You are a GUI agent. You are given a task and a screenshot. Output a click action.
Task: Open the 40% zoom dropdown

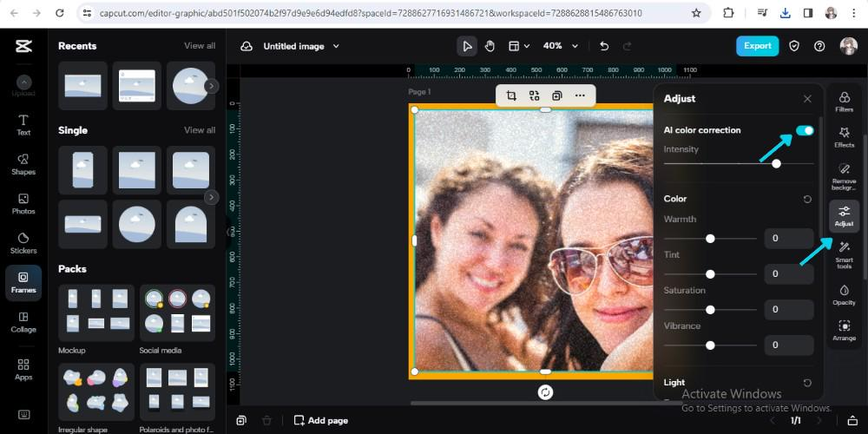[560, 46]
